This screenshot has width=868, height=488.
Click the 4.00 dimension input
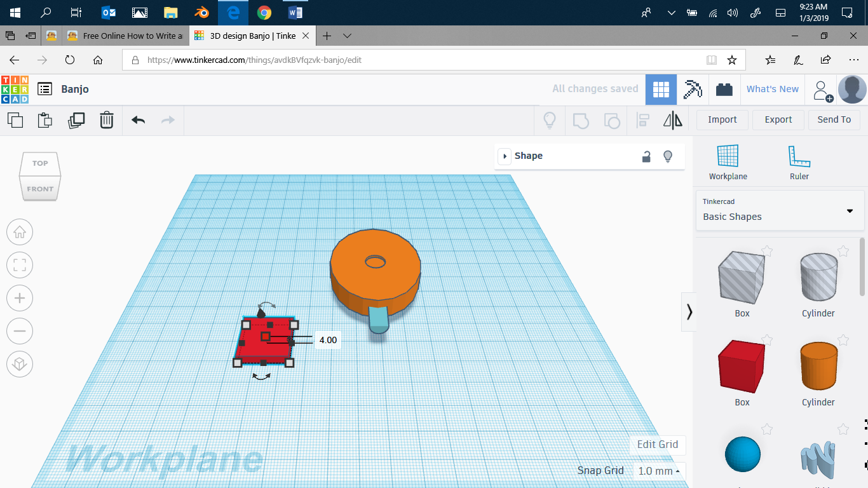coord(328,340)
